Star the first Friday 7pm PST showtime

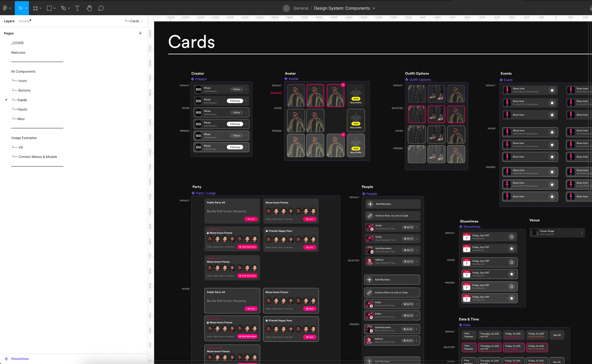[512, 237]
